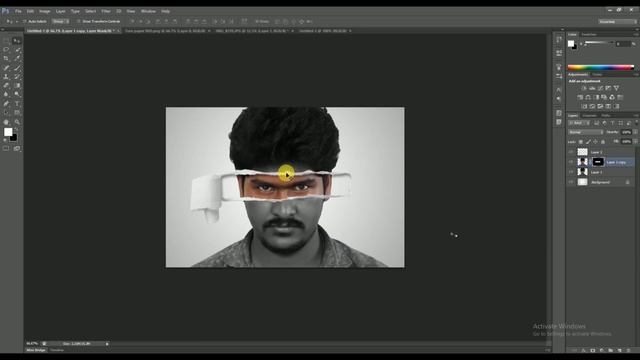This screenshot has width=640, height=360.
Task: Select the Crop tool
Action: (6, 59)
